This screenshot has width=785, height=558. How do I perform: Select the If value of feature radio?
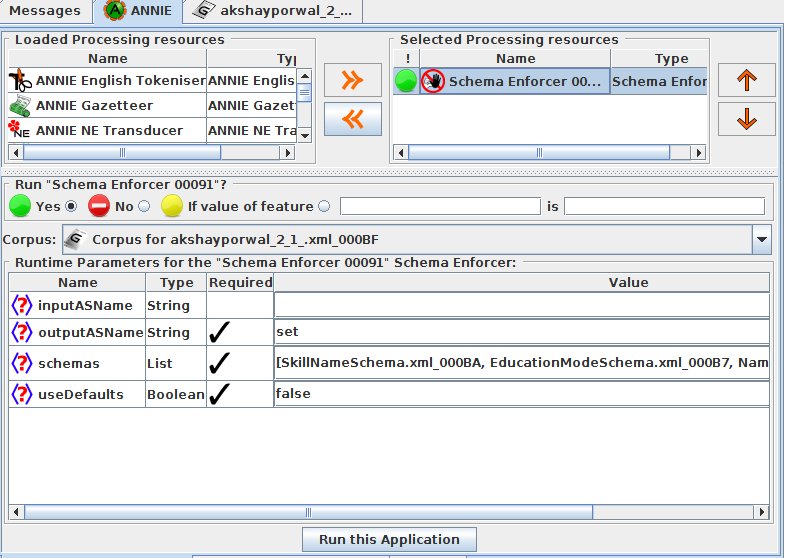point(324,206)
